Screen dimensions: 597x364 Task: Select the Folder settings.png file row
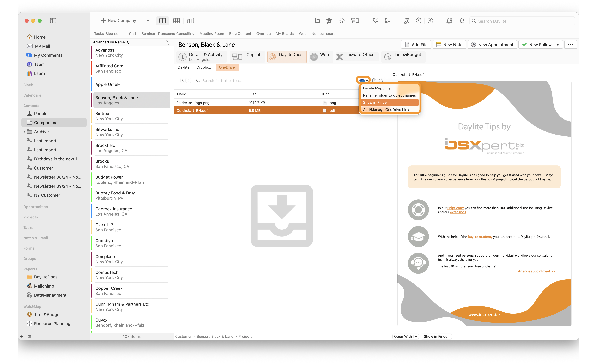coord(266,103)
